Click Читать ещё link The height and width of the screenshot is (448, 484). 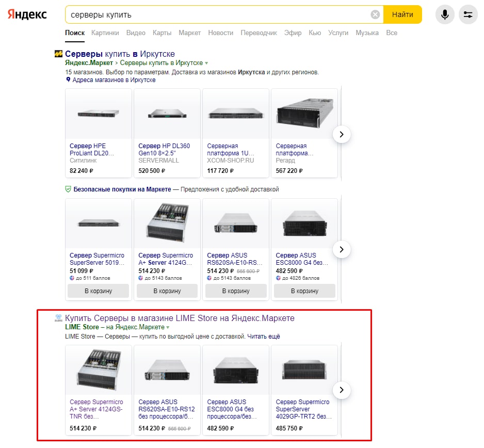[264, 336]
